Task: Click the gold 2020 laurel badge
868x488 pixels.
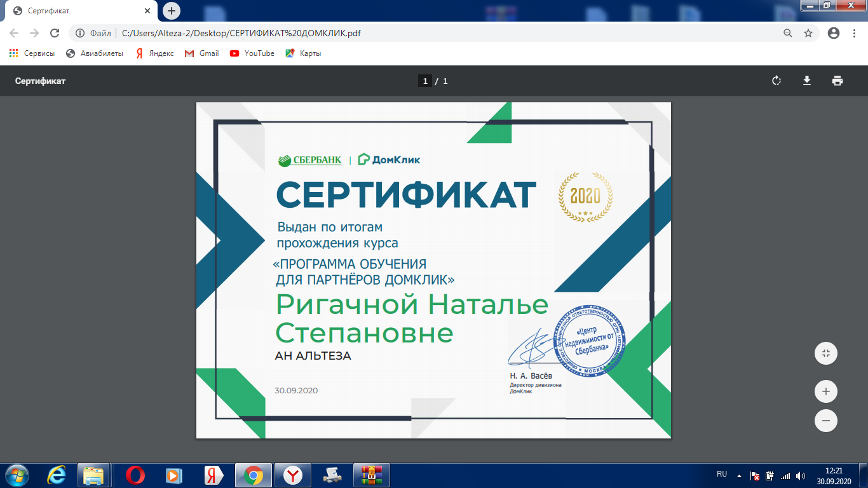Action: pyautogui.click(x=585, y=196)
